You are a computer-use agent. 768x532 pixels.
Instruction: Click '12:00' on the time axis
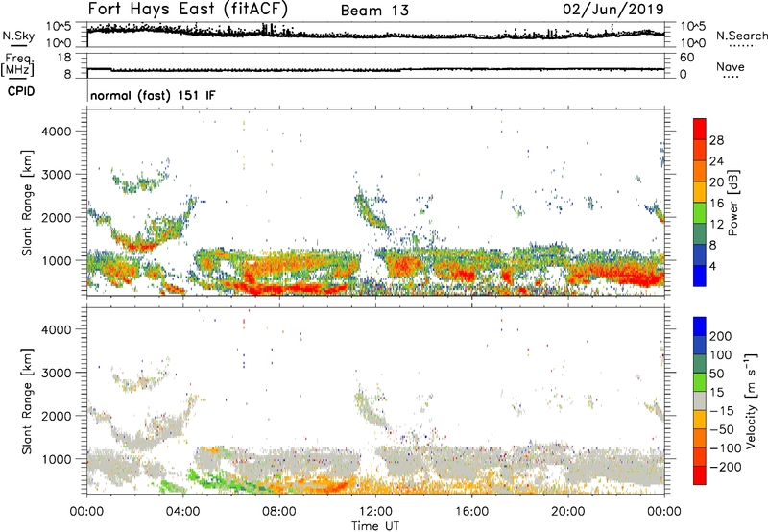click(375, 512)
